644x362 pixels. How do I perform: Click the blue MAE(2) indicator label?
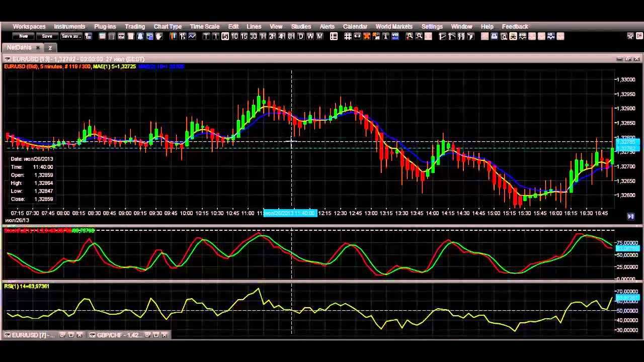162,66
